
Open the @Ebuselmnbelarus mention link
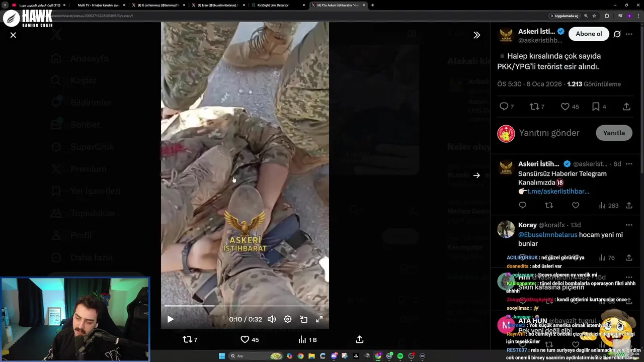(547, 235)
